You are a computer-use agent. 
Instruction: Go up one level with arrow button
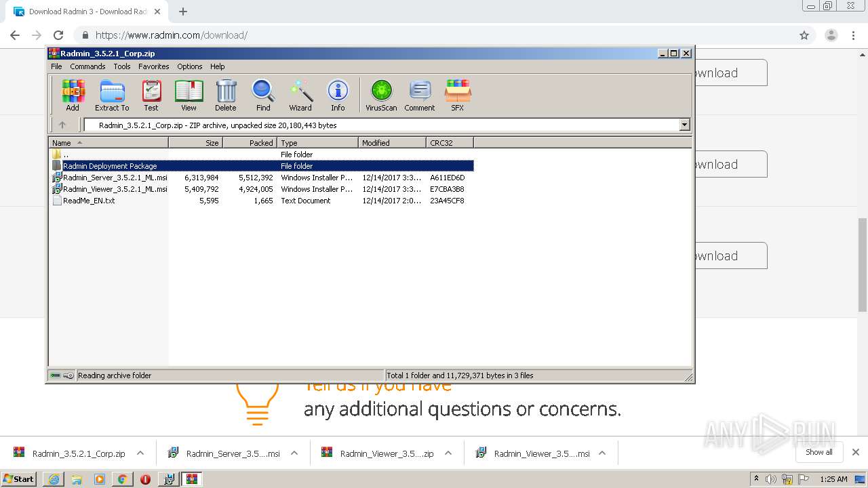pyautogui.click(x=62, y=125)
